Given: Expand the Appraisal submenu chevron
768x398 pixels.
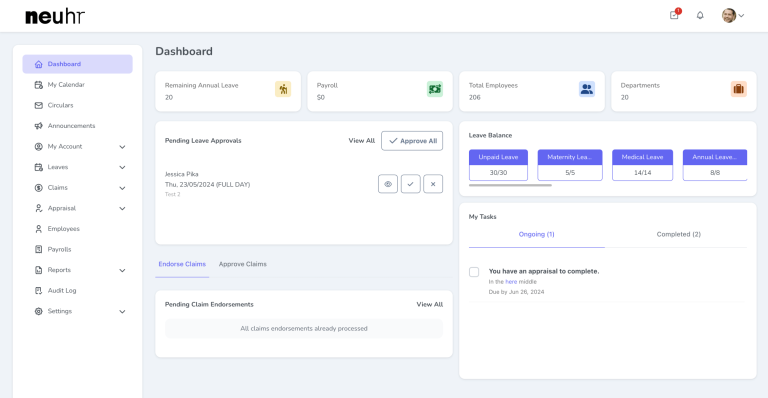Looking at the screenshot, I should 122,209.
